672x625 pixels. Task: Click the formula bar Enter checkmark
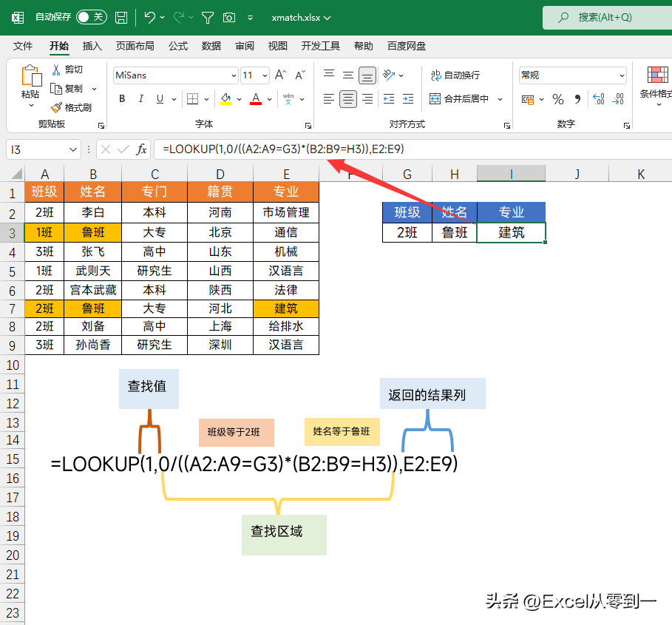123,149
